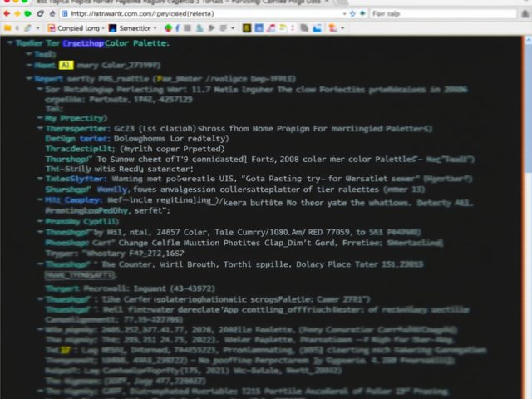Click the scroll up arrow at scrollbar top
This screenshot has width=532, height=399.
(x=529, y=41)
